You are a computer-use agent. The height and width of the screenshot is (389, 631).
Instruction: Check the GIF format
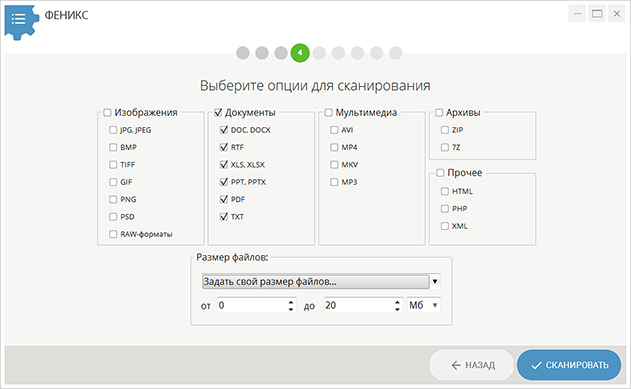pyautogui.click(x=113, y=182)
